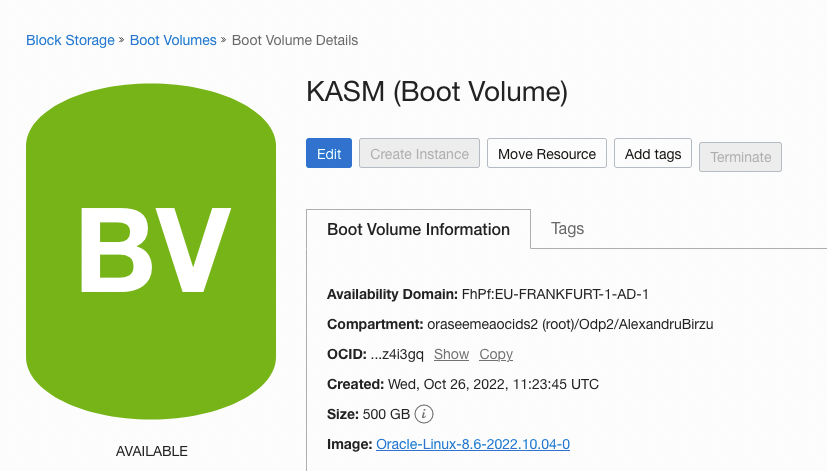
Task: Switch to the Tags tab
Action: point(567,229)
